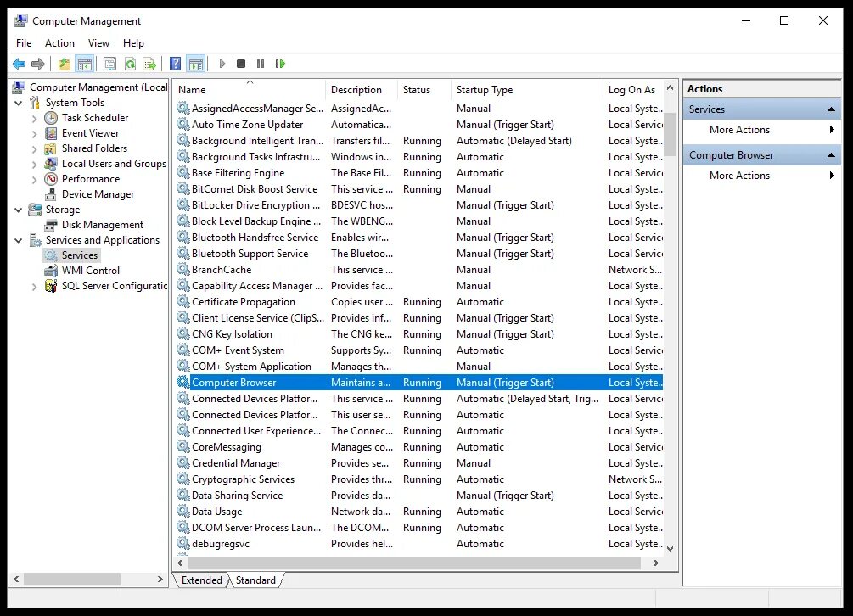
Task: Open Properties toolbar icon
Action: tap(109, 64)
